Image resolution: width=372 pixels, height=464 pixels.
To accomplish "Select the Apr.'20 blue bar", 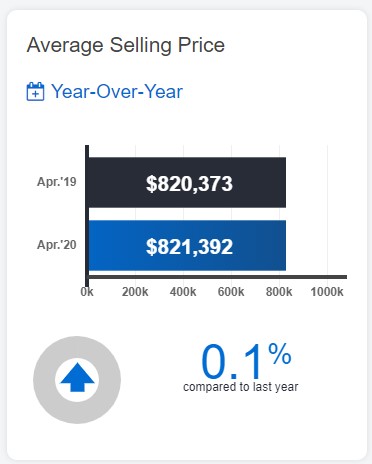I will pyautogui.click(x=187, y=245).
